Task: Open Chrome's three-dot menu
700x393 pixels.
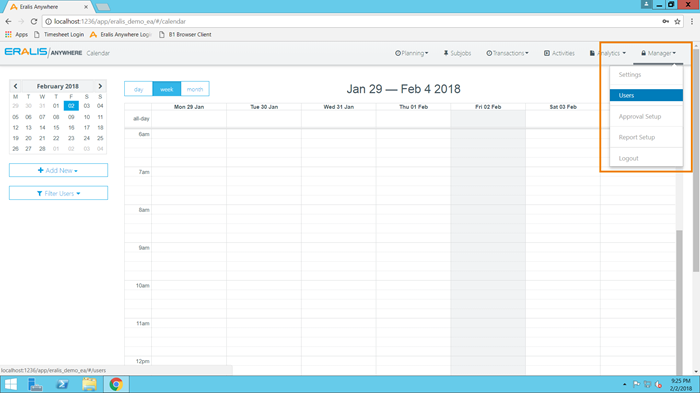Action: pos(692,21)
